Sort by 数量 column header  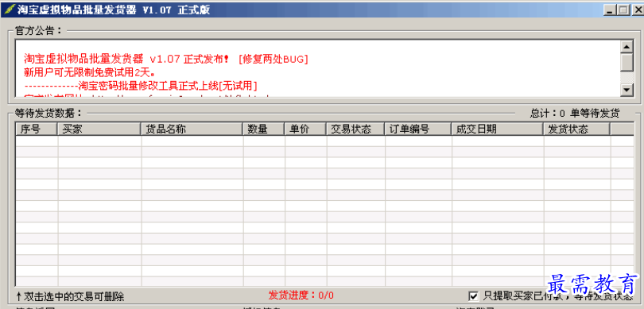264,129
